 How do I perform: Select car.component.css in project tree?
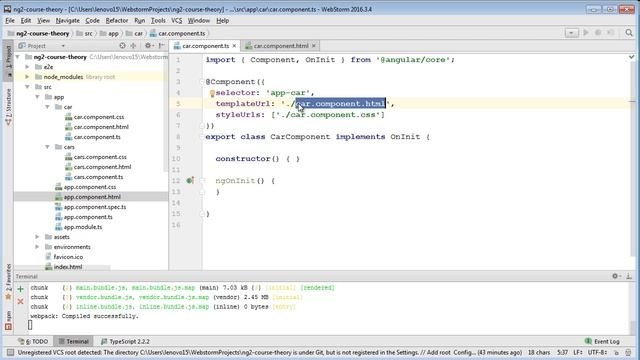[98, 117]
